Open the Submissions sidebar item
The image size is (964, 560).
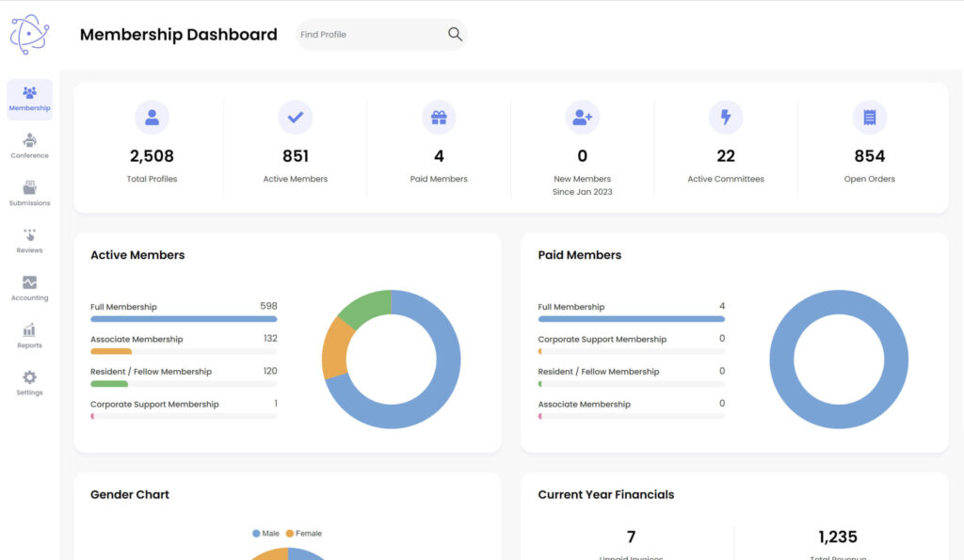click(29, 193)
